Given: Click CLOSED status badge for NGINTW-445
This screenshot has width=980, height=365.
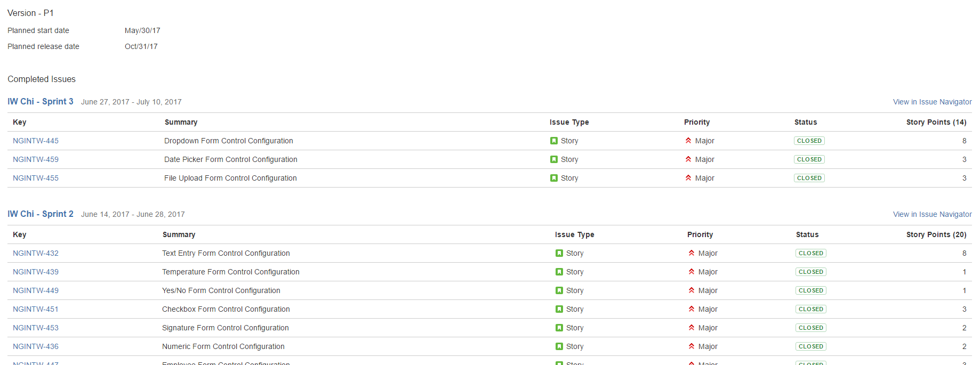Looking at the screenshot, I should click(x=809, y=141).
